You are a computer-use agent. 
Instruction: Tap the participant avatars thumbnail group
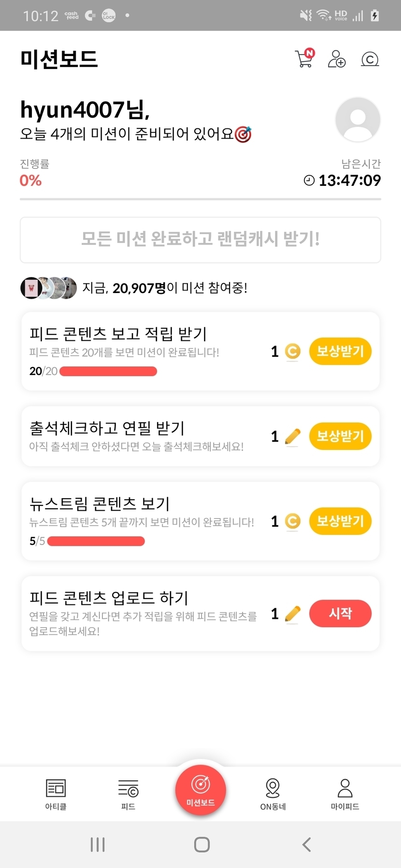click(x=48, y=288)
